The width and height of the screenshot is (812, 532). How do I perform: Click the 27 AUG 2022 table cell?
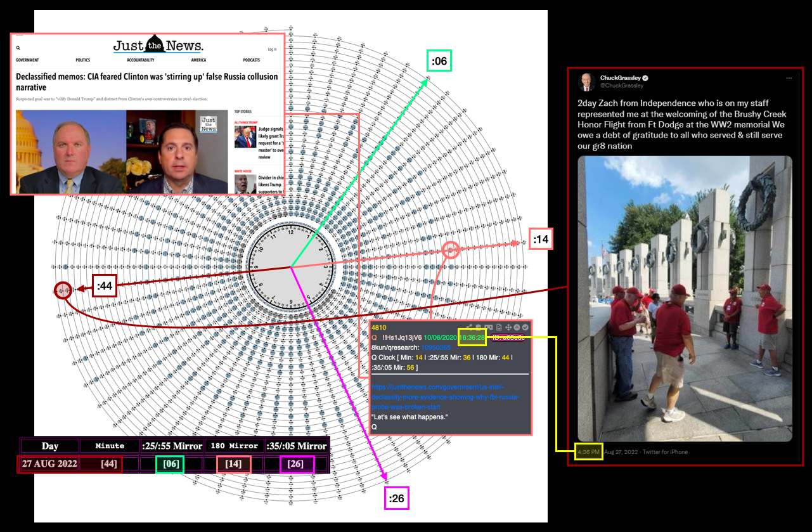49,464
